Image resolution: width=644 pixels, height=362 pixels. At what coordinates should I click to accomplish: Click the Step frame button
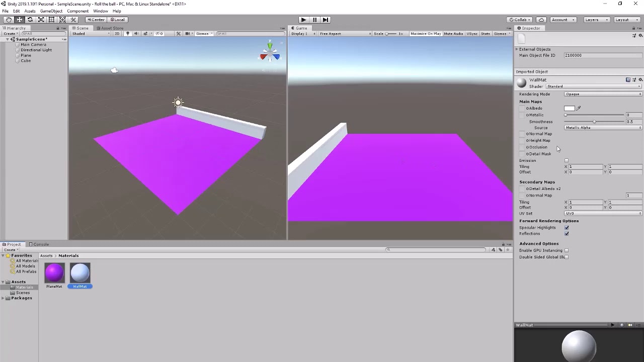(326, 20)
